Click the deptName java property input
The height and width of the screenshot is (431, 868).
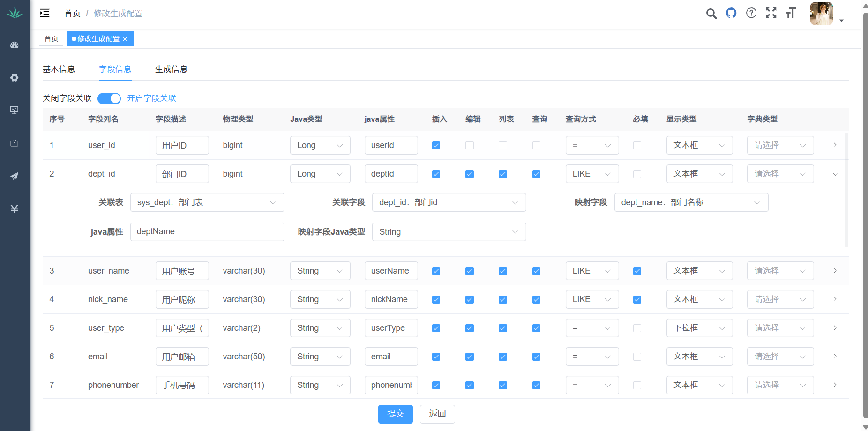[x=207, y=232]
